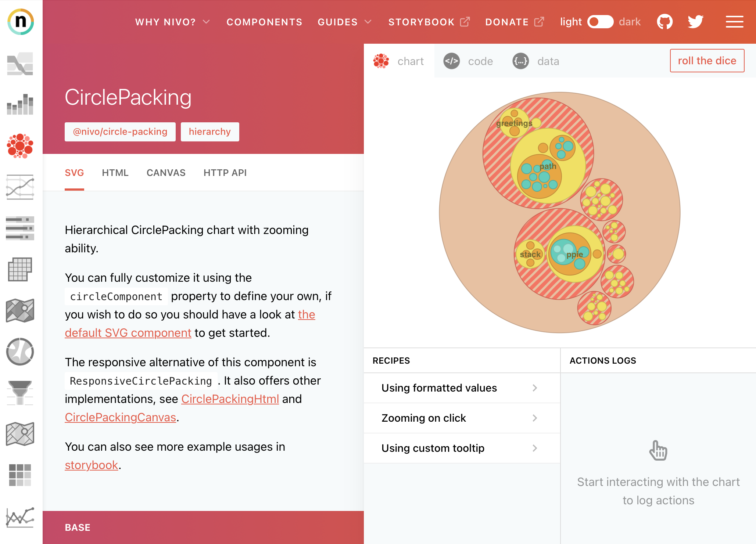Open the GitHub repository icon
Viewport: 756px width, 544px height.
(x=664, y=22)
